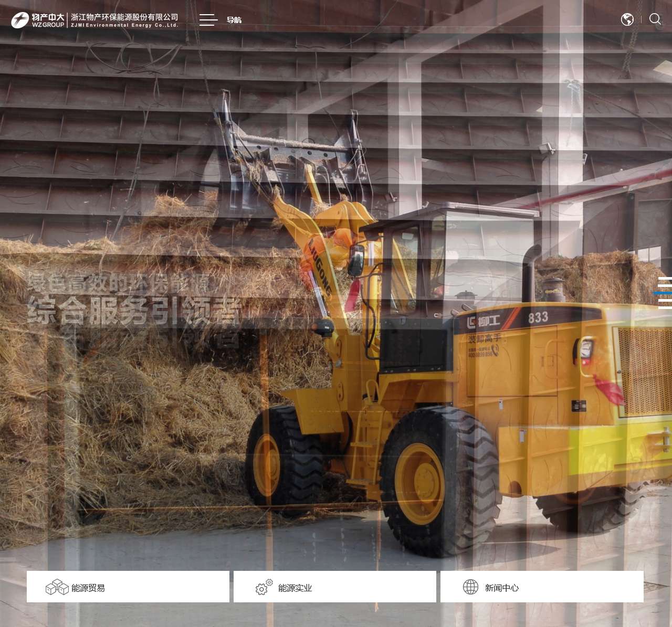Viewport: 672px width, 627px height.
Task: Open the language globe icon in header
Action: click(627, 19)
